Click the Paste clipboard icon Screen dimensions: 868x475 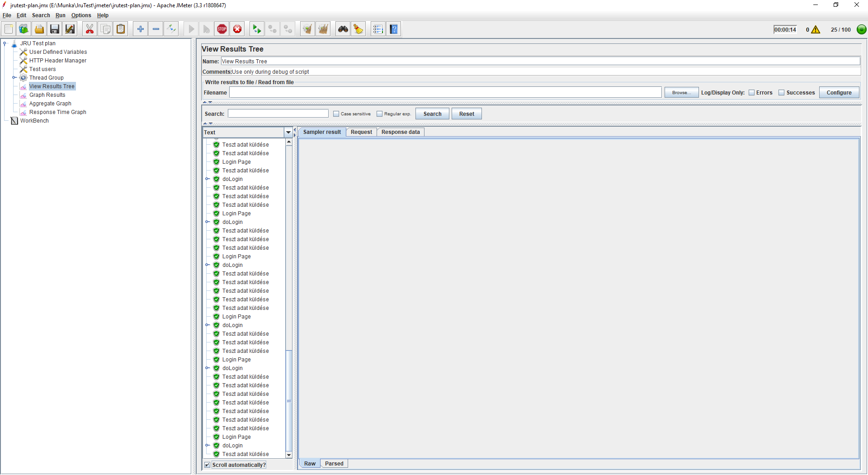tap(121, 29)
